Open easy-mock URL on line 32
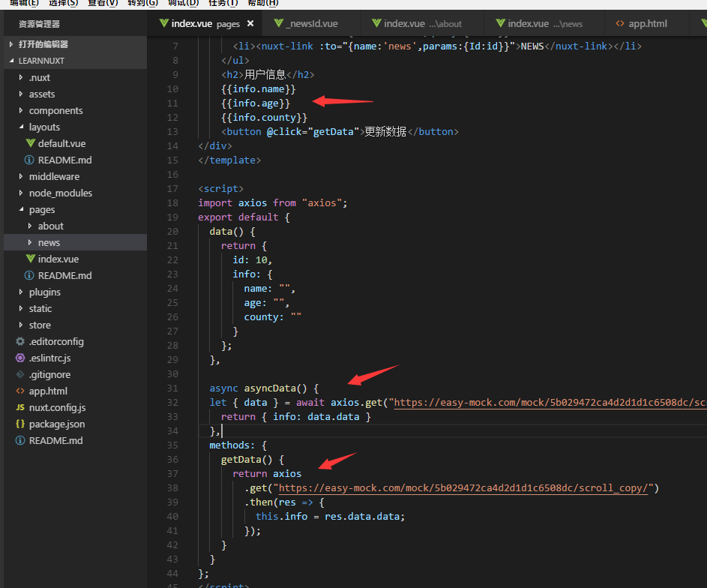This screenshot has height=588, width=707. click(550, 402)
